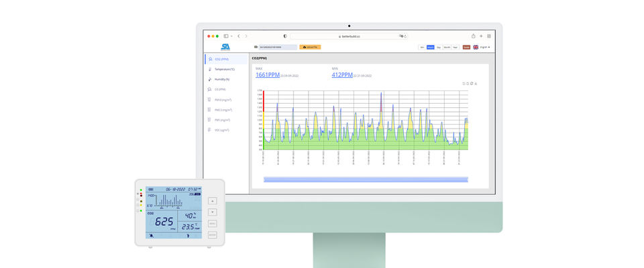This screenshot has width=644, height=268.
Task: Click the orange Upload file button
Action: coord(310,47)
